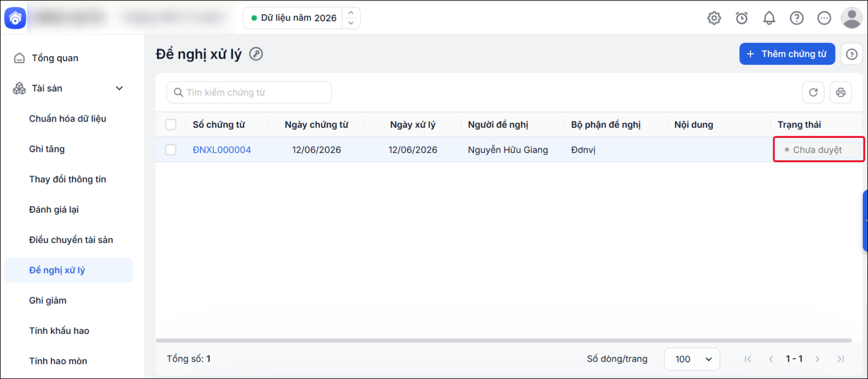Open the alarm clock reminders icon
The height and width of the screenshot is (379, 868).
tap(742, 18)
